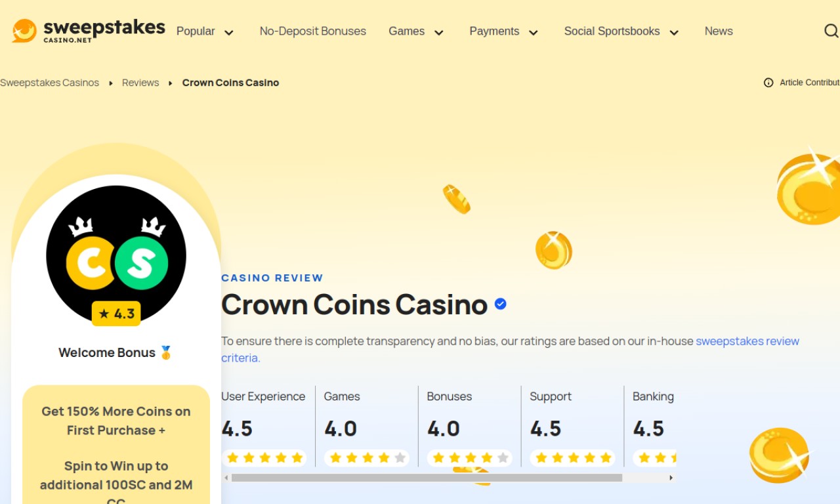Expand the Popular dropdown chevron

[x=229, y=32]
